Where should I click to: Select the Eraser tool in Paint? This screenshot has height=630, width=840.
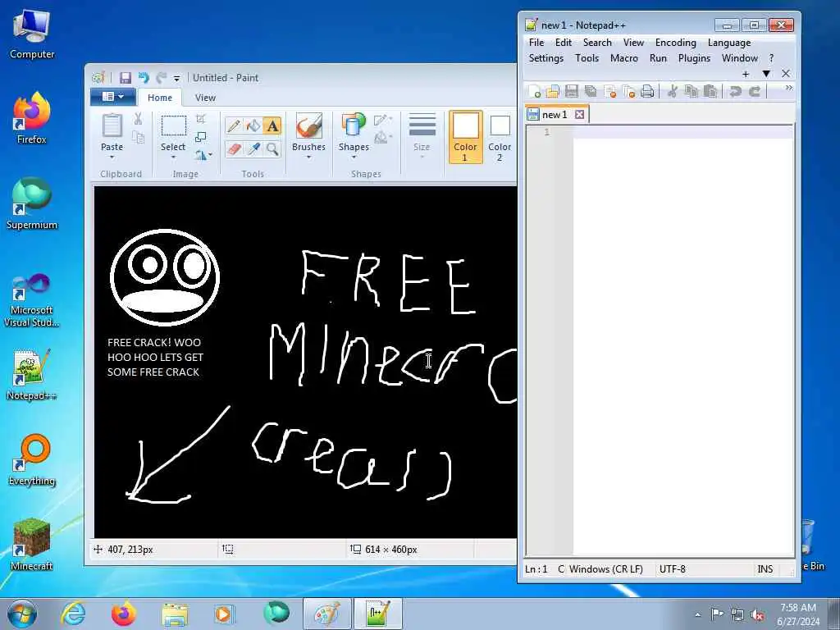tap(234, 149)
